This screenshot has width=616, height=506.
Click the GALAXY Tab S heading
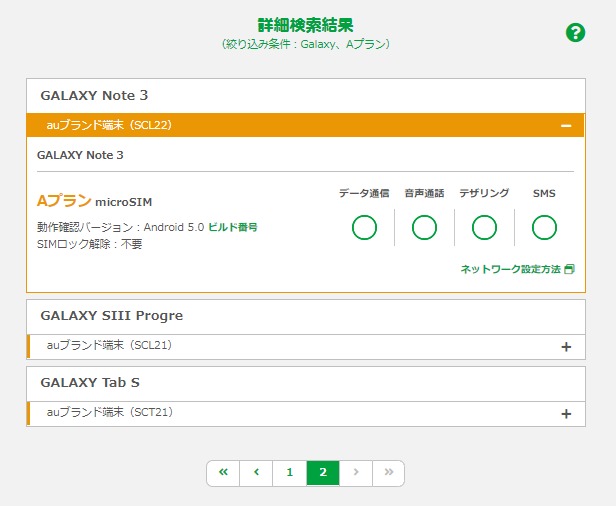(x=90, y=383)
